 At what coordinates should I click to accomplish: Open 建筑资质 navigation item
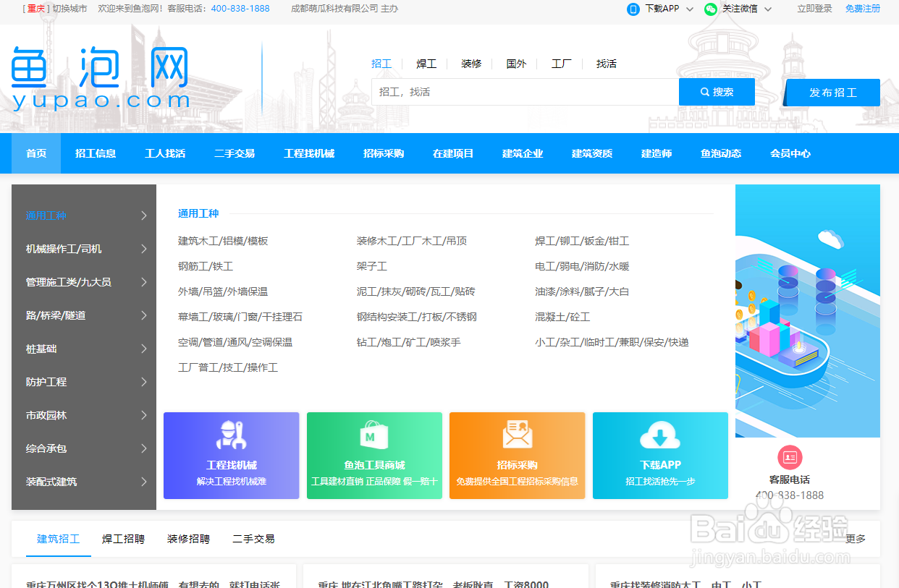tap(592, 153)
